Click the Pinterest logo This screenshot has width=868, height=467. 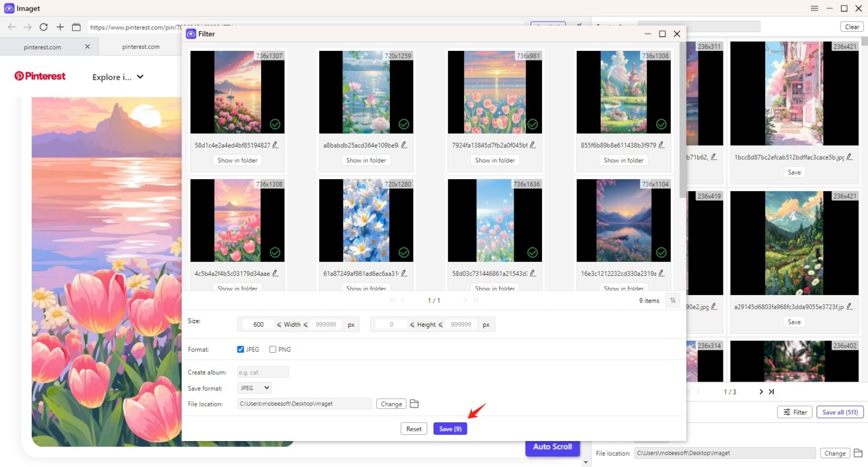pos(40,76)
